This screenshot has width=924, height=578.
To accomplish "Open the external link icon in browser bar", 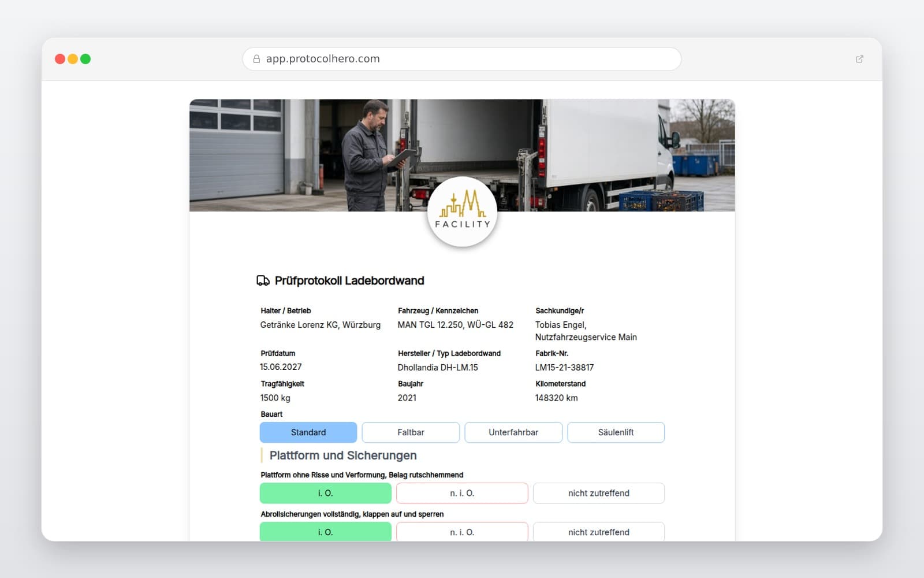I will point(859,59).
